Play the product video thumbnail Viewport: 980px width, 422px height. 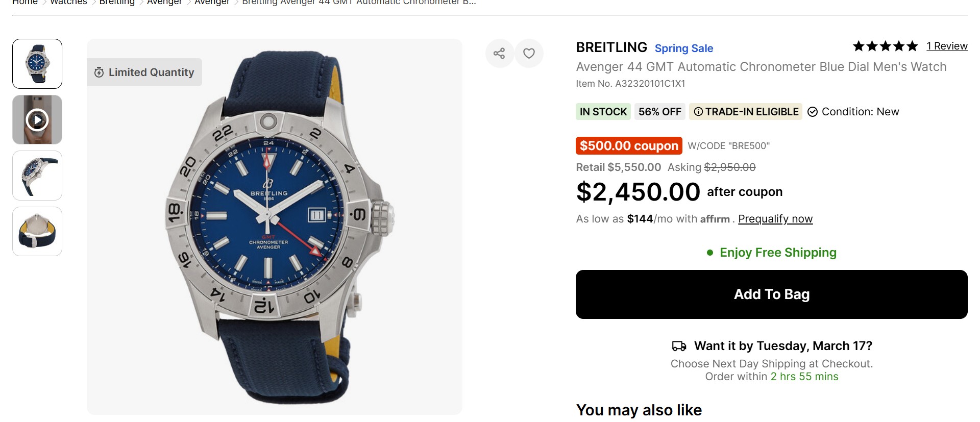click(37, 120)
